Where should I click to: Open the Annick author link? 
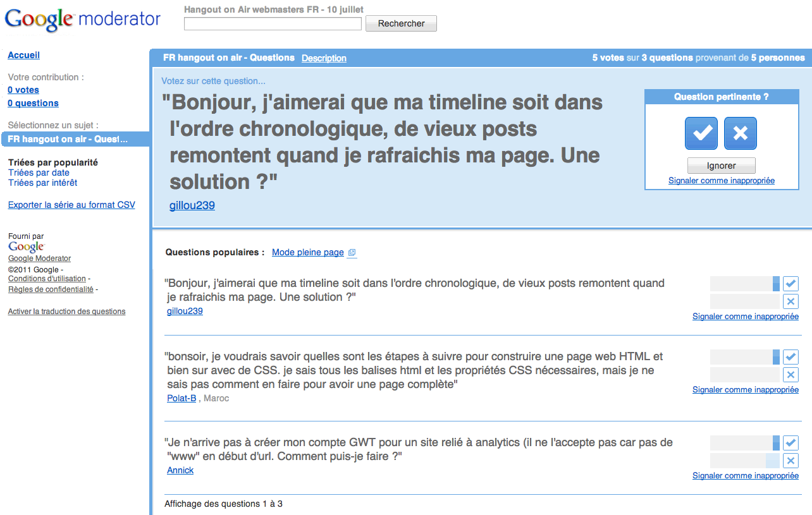pos(180,470)
